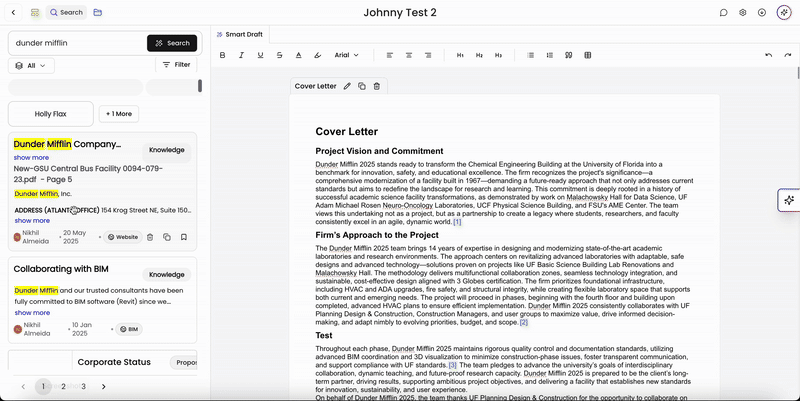
Task: Align text left
Action: (x=390, y=55)
